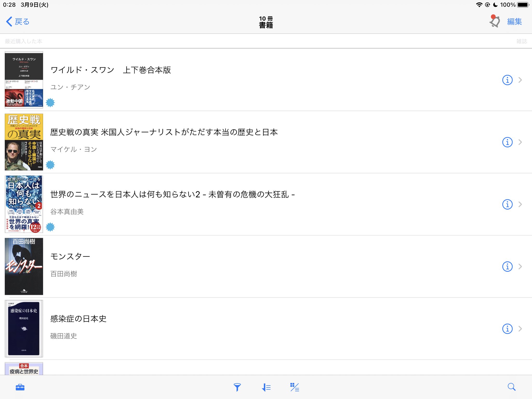Select title ワイルド・スワン 上下巻合本版

[111, 70]
